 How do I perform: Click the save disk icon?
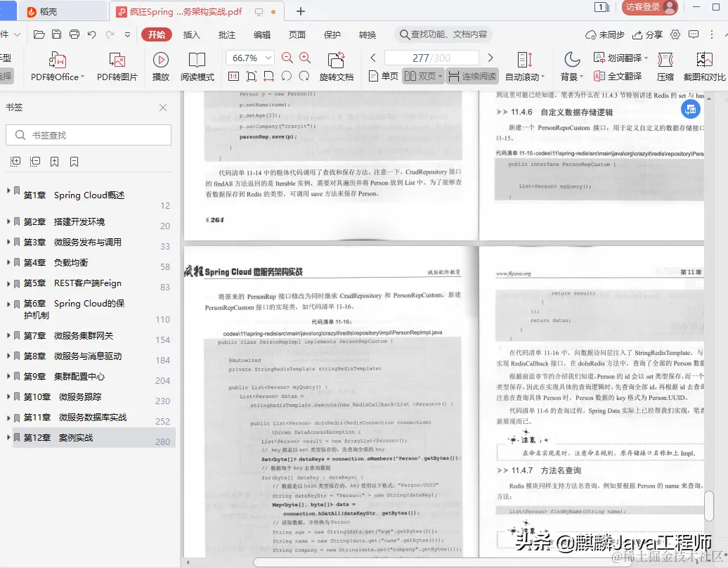(56, 34)
